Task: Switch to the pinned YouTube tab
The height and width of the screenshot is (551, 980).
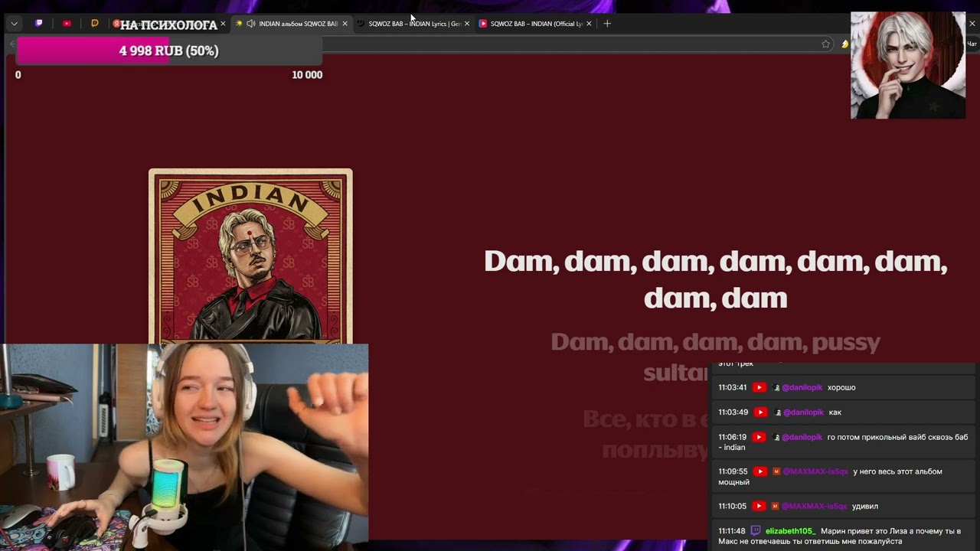Action: pyautogui.click(x=67, y=24)
